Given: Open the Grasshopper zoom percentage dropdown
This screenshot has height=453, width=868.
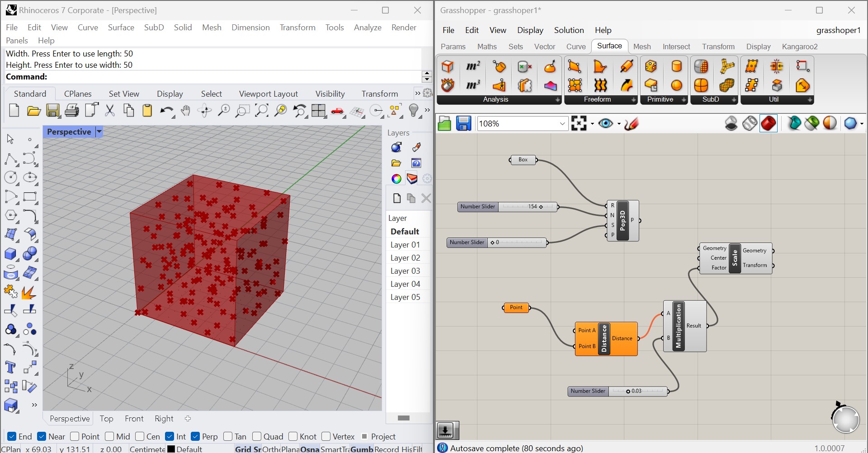Looking at the screenshot, I should (x=562, y=123).
